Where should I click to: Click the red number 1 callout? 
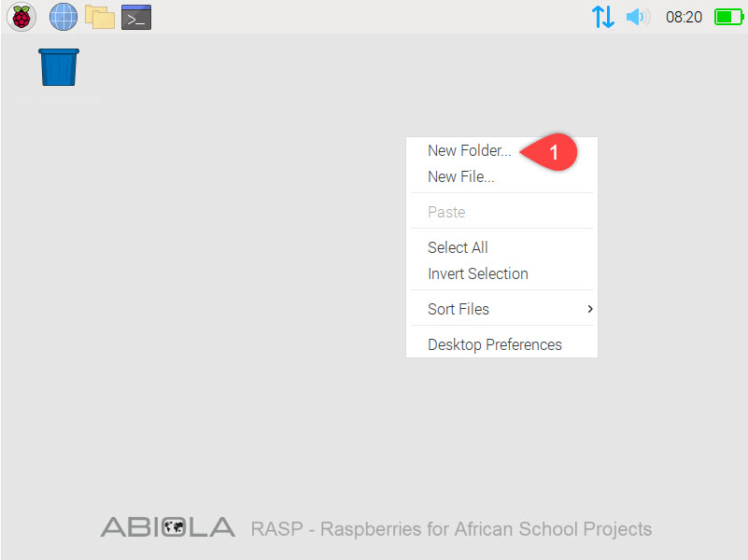click(554, 152)
